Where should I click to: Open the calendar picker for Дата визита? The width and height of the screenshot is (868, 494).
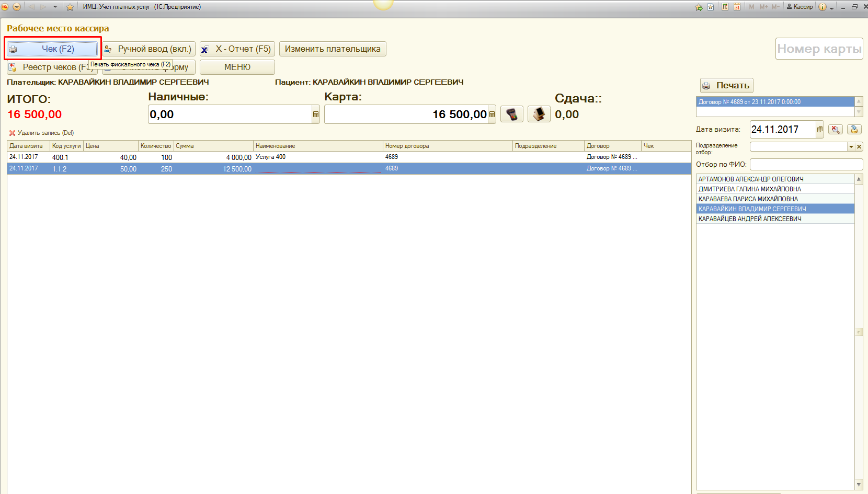(x=820, y=129)
